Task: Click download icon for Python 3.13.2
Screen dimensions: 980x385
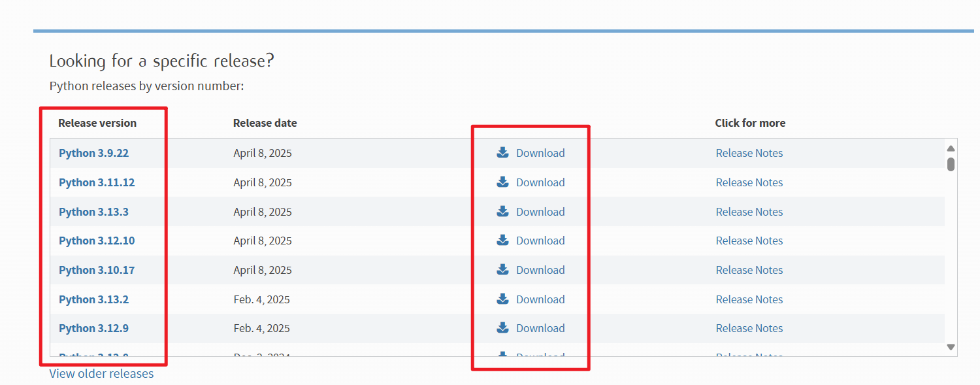Action: point(502,299)
